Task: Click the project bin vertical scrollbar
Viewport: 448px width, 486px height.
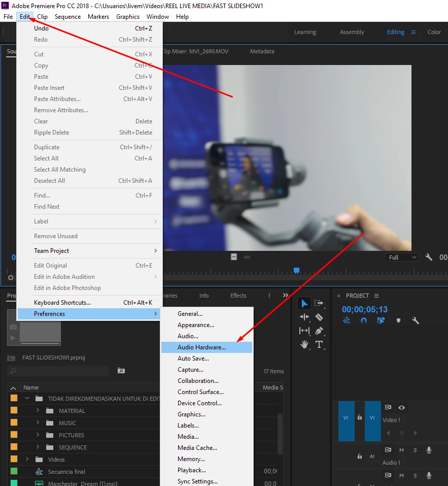Action: 280,434
